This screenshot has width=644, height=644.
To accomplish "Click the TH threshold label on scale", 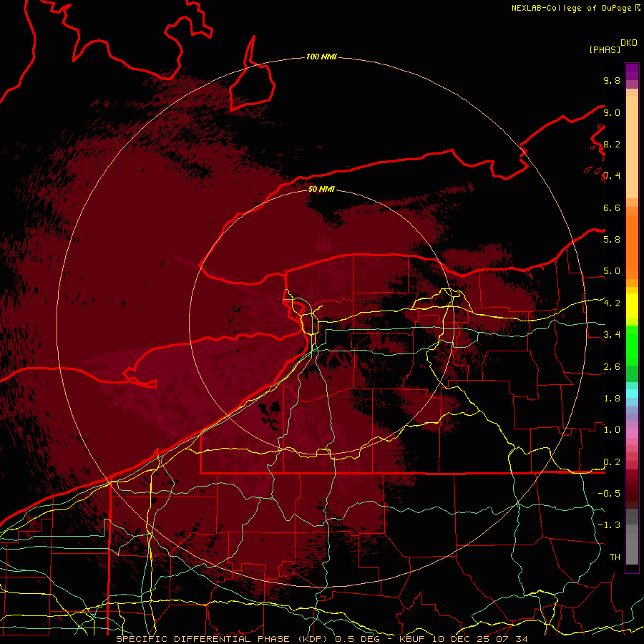I will pyautogui.click(x=615, y=557).
